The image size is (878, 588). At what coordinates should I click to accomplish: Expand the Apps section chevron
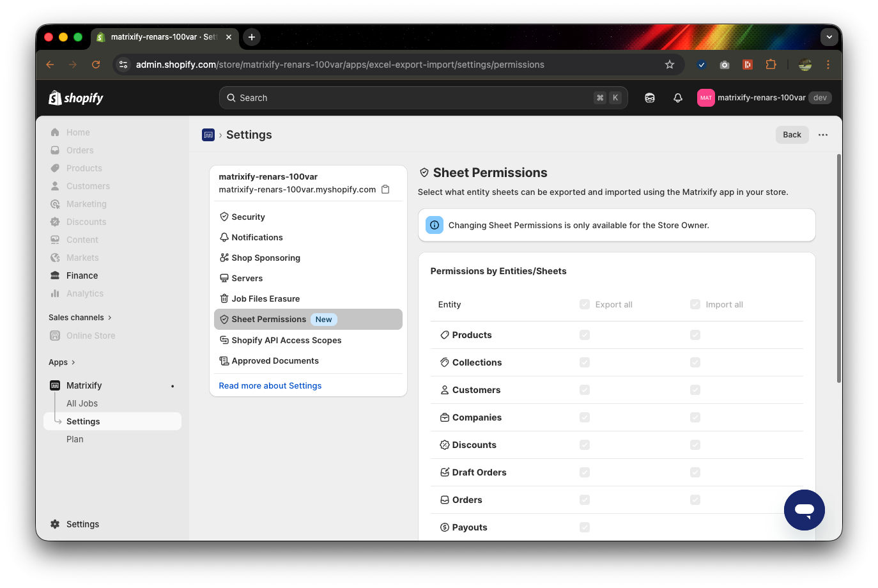click(x=73, y=362)
